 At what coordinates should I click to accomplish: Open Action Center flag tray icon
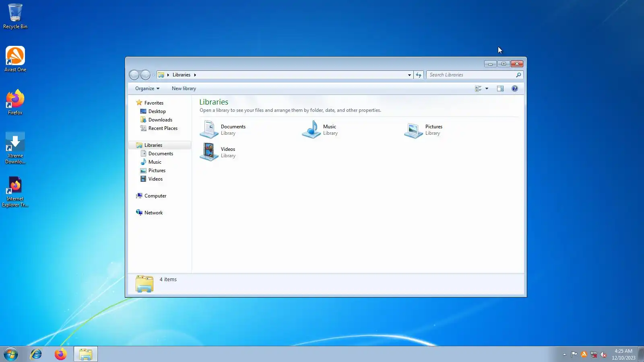point(574,354)
